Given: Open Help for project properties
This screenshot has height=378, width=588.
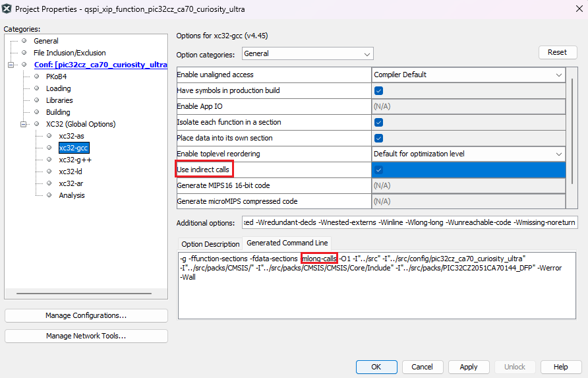Looking at the screenshot, I should coord(561,367).
